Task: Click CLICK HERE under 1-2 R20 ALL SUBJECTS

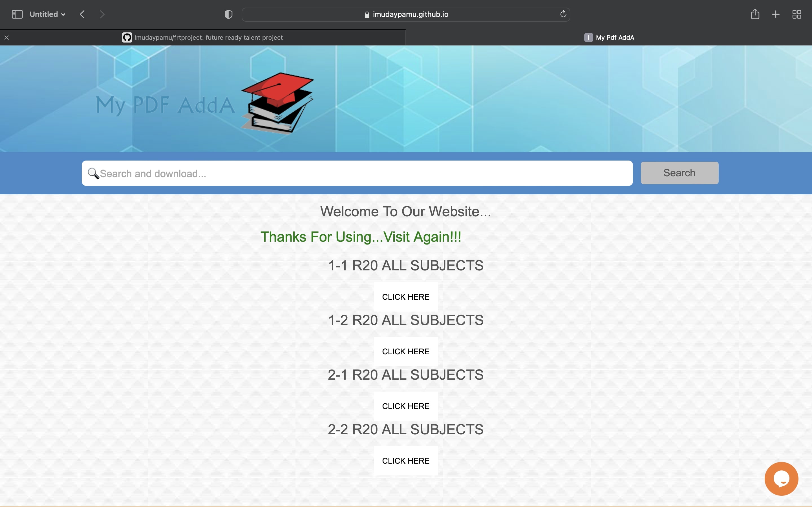Action: point(406,352)
